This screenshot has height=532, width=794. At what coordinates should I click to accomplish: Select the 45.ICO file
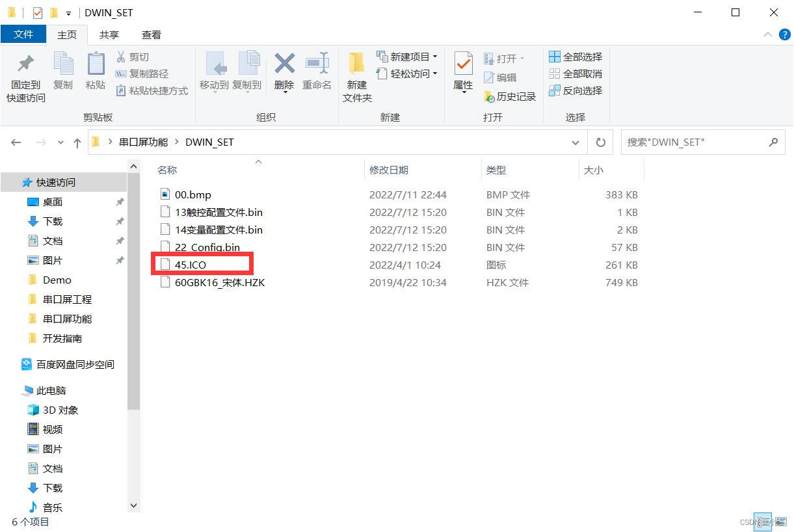coord(191,265)
